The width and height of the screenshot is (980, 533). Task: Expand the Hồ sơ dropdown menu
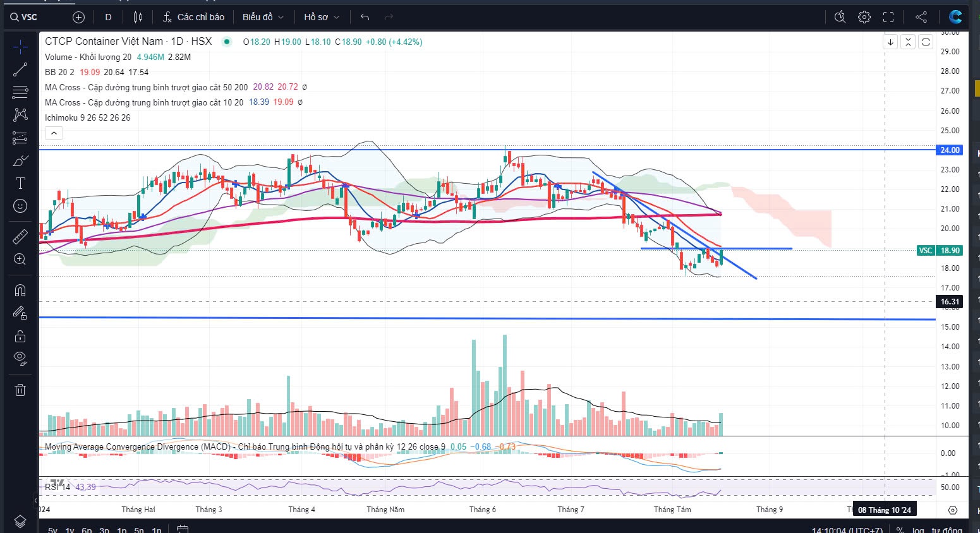(321, 17)
